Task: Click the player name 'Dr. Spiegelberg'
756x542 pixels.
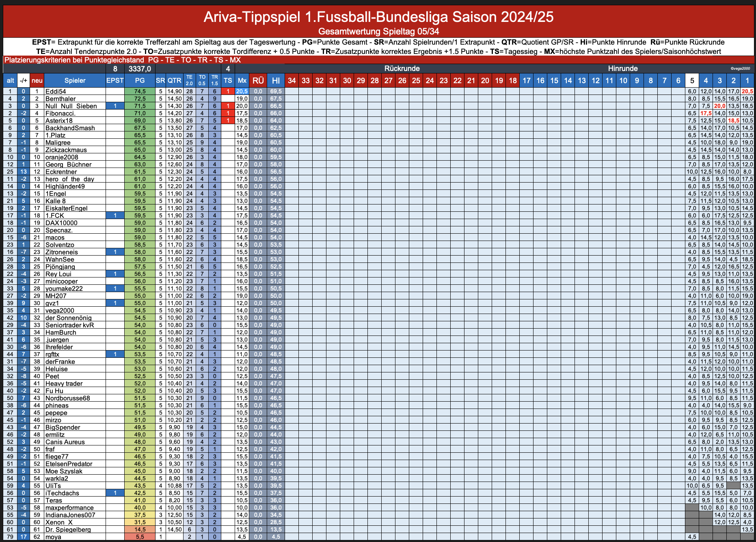Action: pos(68,529)
